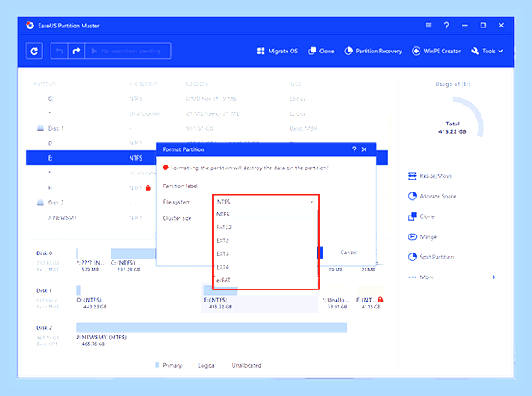The width and height of the screenshot is (532, 396).
Task: Select D: (NTFS) block in Disk 1 map
Action: coord(138,298)
